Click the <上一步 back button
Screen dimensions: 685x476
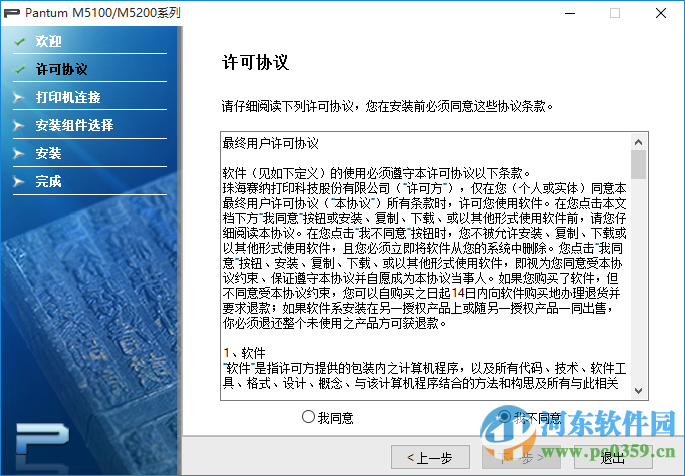tap(430, 457)
